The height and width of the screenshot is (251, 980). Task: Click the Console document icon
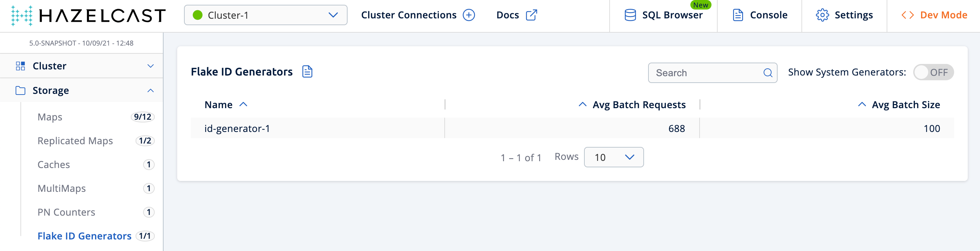point(738,15)
